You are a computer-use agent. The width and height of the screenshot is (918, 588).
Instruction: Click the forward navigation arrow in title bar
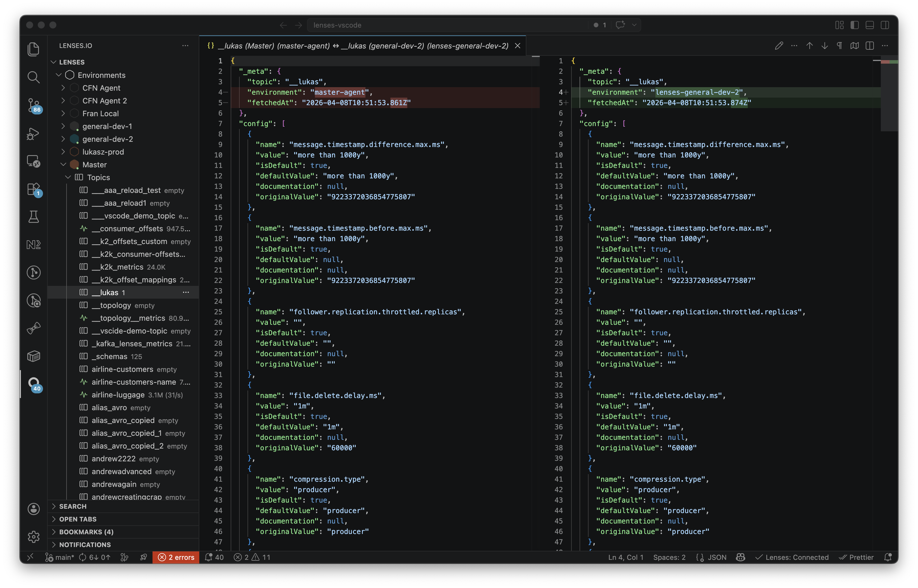tap(298, 25)
